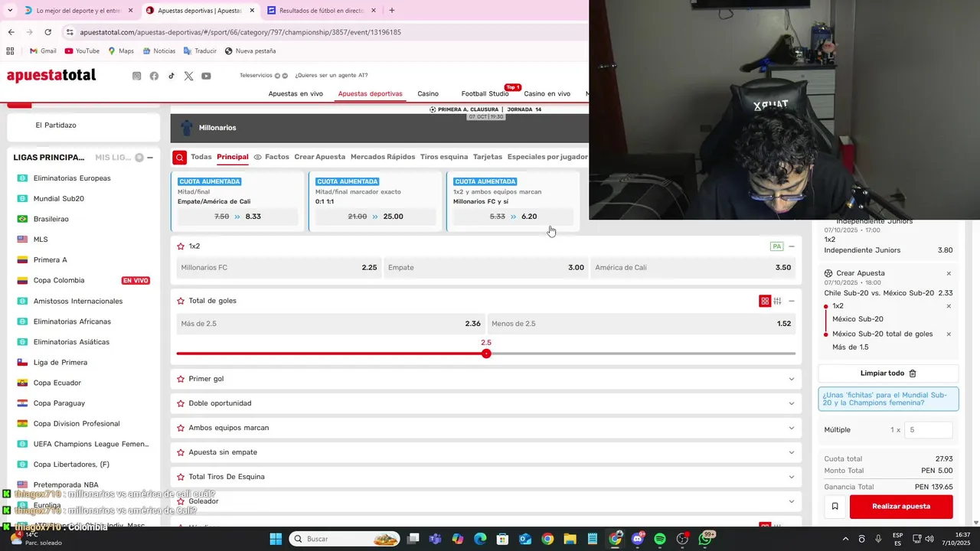The image size is (980, 551).
Task: Open the Maps bookmark
Action: [121, 51]
